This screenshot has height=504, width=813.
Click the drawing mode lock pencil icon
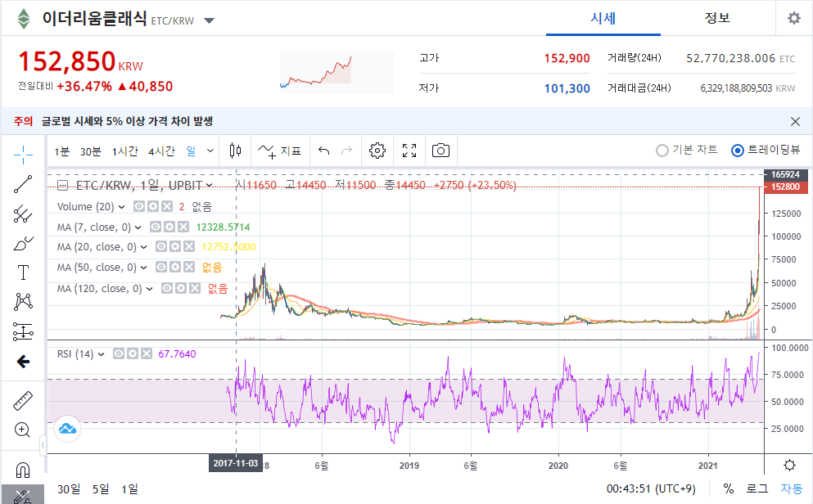pyautogui.click(x=23, y=497)
